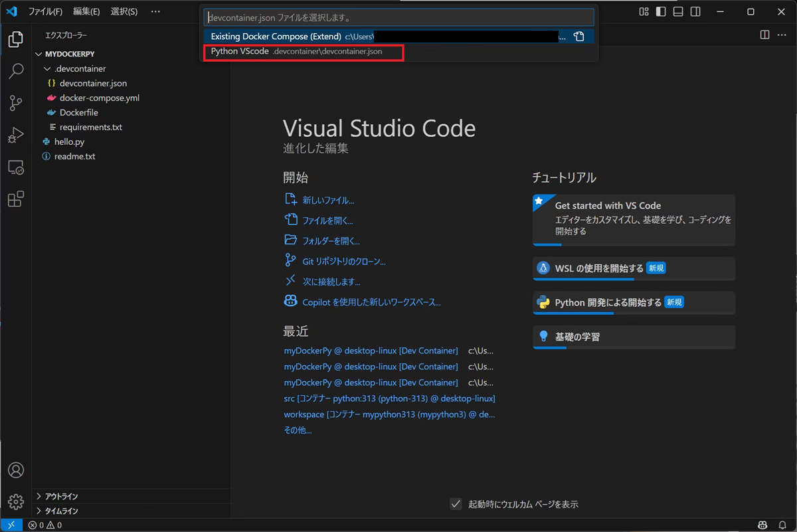
Task: Open docker-compose.yml in explorer tree
Action: point(100,98)
